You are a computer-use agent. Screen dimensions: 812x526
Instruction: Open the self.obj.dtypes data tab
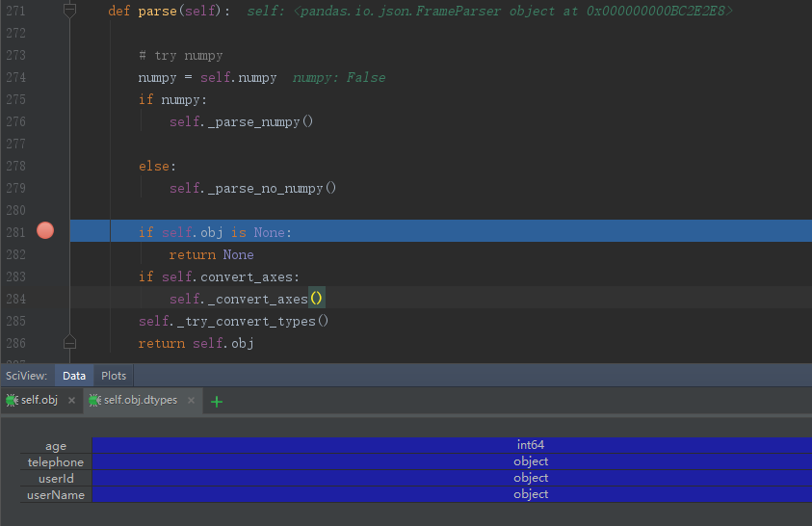point(140,400)
